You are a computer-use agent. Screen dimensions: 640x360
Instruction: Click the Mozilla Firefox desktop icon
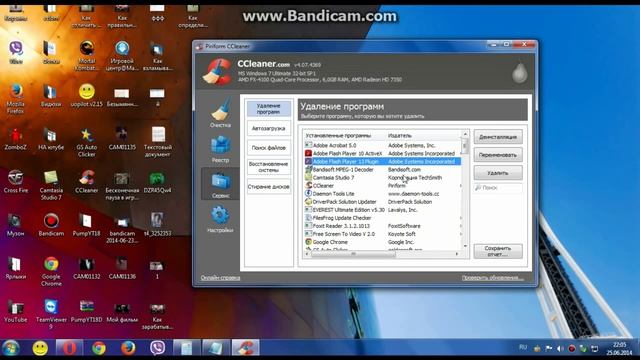(x=16, y=98)
